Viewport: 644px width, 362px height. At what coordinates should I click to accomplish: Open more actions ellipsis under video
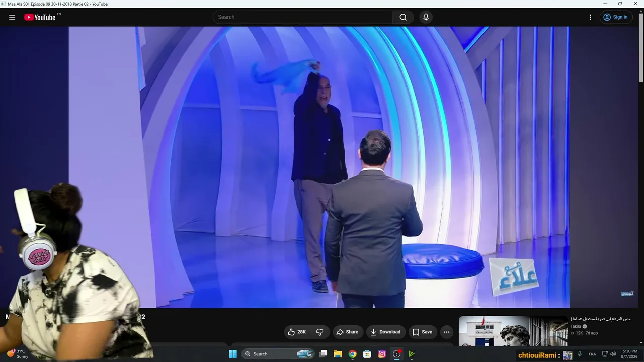(446, 332)
